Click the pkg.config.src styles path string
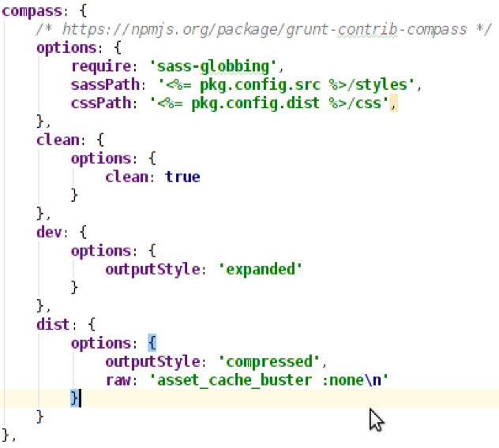The image size is (499, 448). pyautogui.click(x=287, y=84)
